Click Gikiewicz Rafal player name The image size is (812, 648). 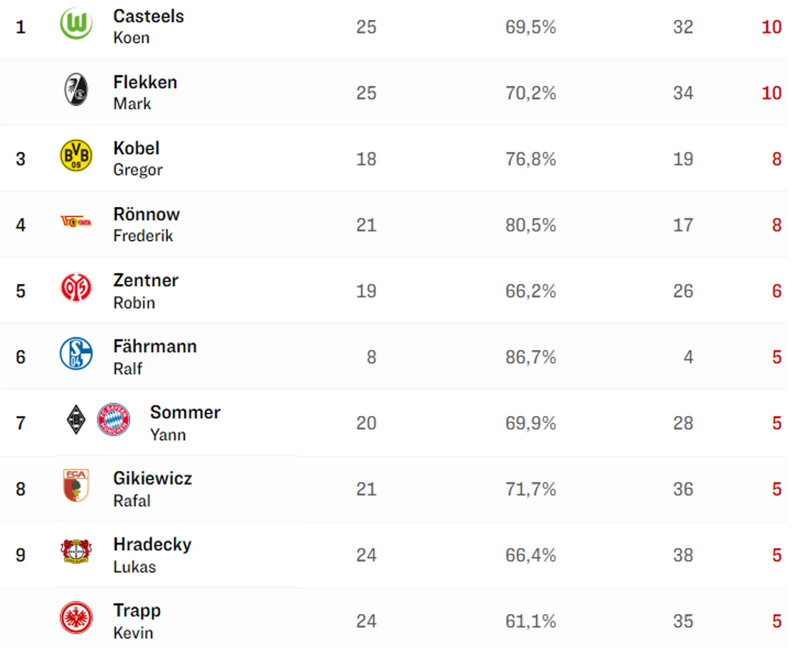tap(152, 489)
